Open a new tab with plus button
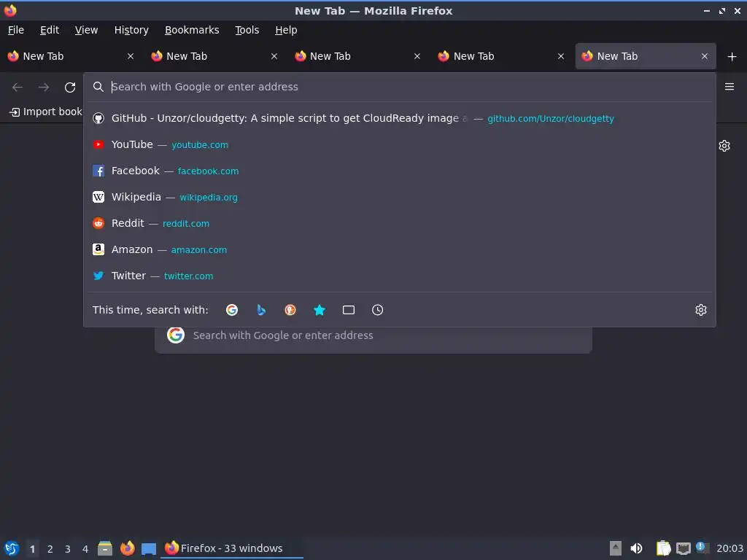The height and width of the screenshot is (560, 747). pos(732,57)
